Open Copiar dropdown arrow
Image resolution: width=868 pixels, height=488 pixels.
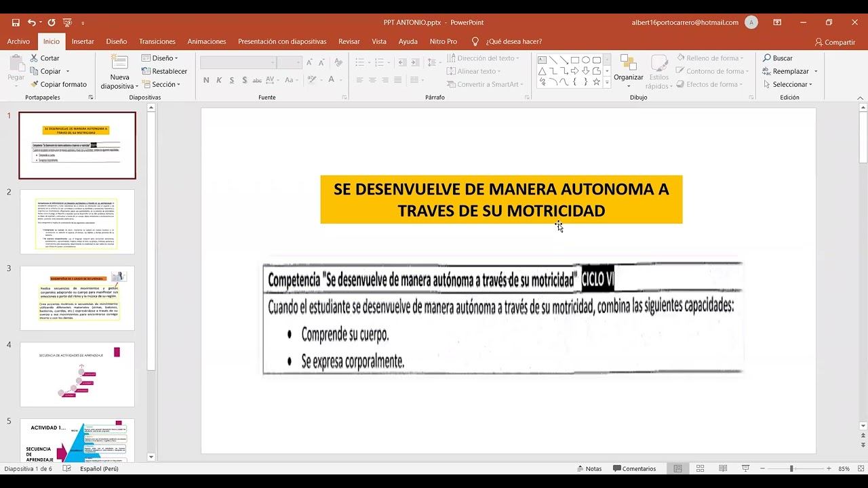tap(68, 71)
